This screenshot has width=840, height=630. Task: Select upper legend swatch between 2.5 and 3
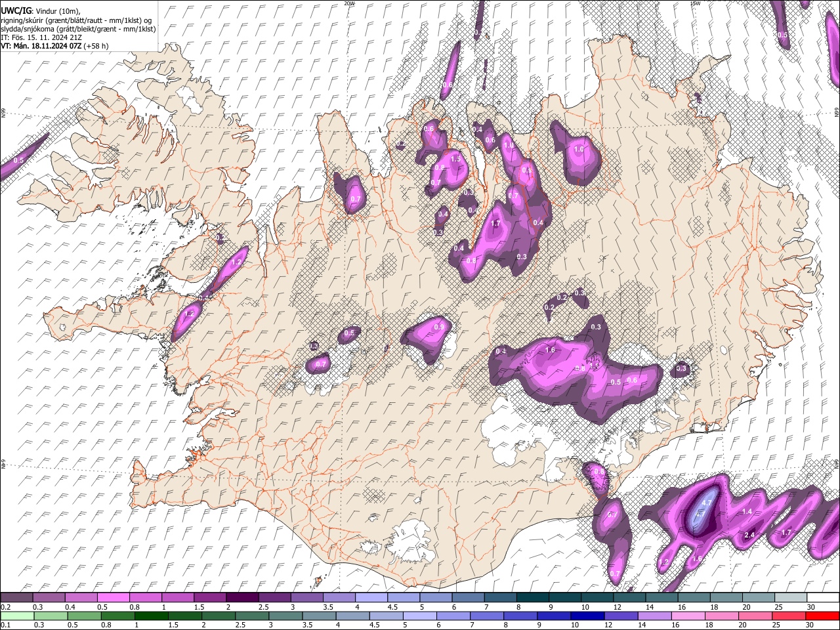click(x=274, y=597)
